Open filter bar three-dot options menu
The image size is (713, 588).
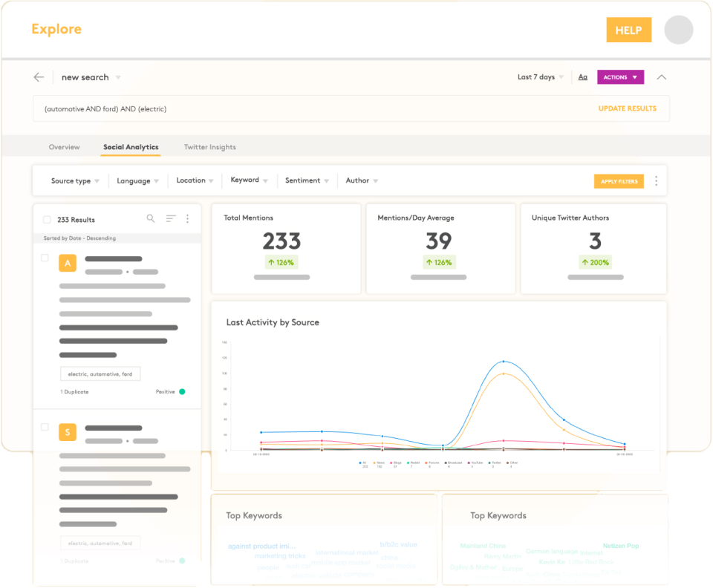(x=656, y=181)
